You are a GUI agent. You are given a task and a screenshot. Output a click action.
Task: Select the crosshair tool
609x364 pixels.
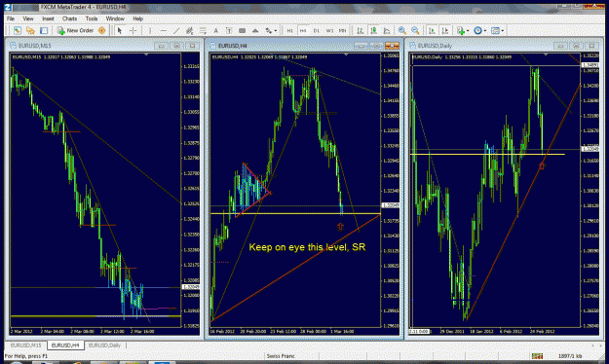[x=133, y=30]
